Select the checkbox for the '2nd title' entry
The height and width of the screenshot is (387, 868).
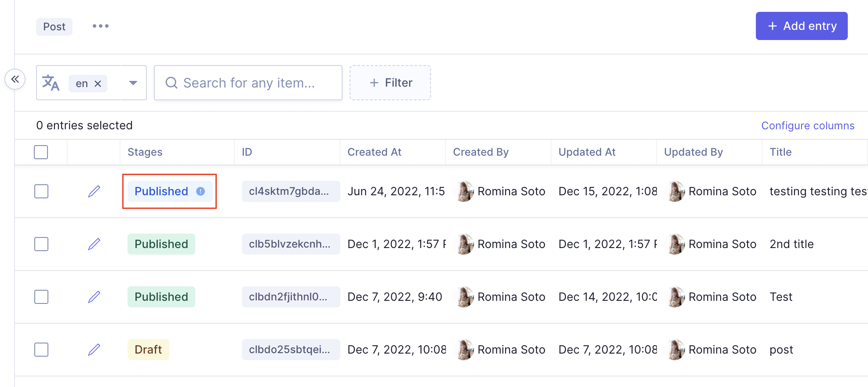click(41, 244)
